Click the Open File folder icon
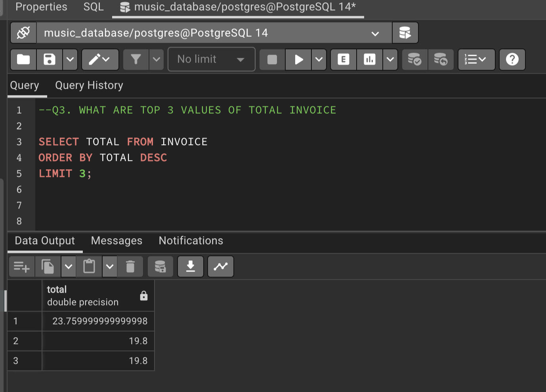Viewport: 546px width, 392px height. (x=23, y=59)
